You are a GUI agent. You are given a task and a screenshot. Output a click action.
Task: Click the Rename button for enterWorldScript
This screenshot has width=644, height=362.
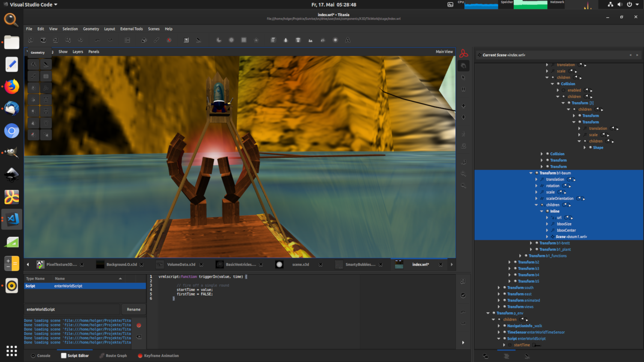[134, 309]
